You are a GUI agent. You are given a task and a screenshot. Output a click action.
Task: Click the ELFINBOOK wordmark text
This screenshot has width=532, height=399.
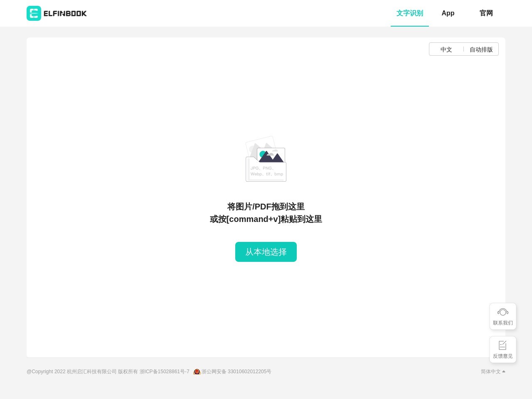[65, 14]
